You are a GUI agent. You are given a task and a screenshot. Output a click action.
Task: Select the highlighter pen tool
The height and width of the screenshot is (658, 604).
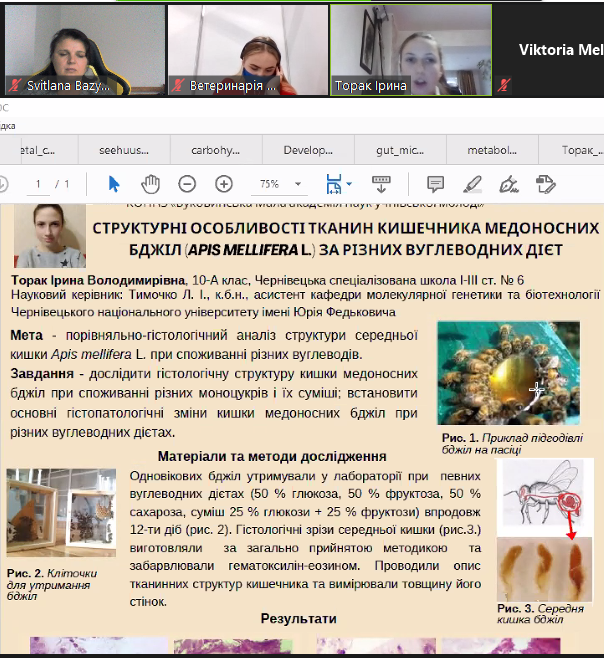click(x=472, y=184)
